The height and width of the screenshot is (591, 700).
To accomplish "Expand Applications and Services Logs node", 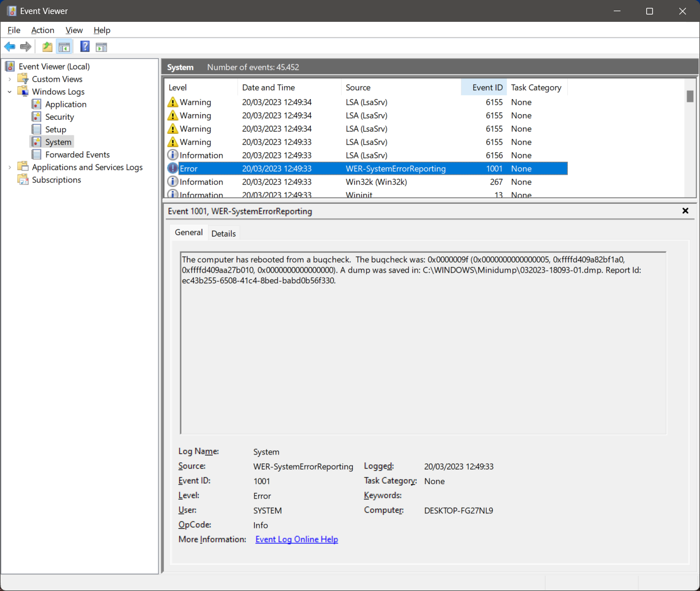I will pos(10,167).
